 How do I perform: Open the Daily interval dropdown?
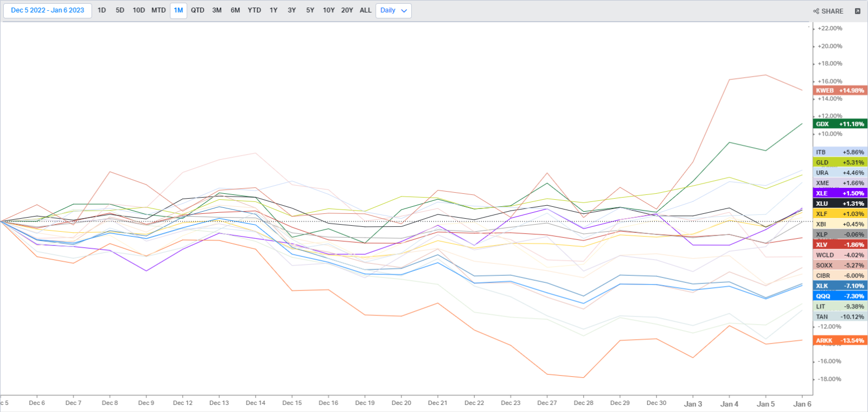coord(393,10)
